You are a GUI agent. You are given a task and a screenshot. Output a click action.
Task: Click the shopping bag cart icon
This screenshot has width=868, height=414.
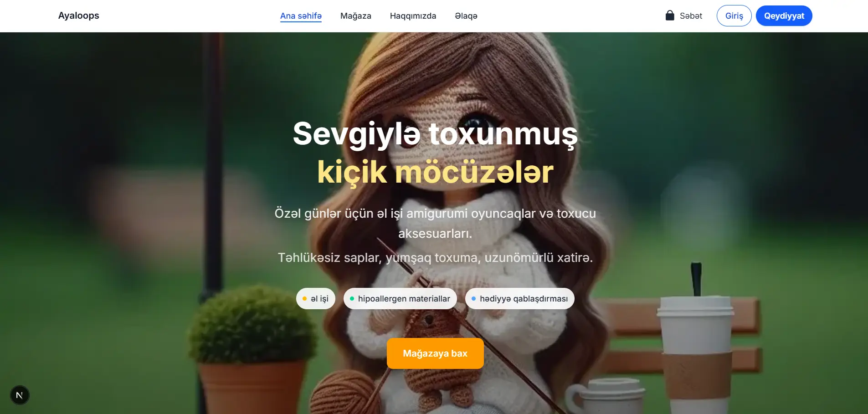point(669,15)
